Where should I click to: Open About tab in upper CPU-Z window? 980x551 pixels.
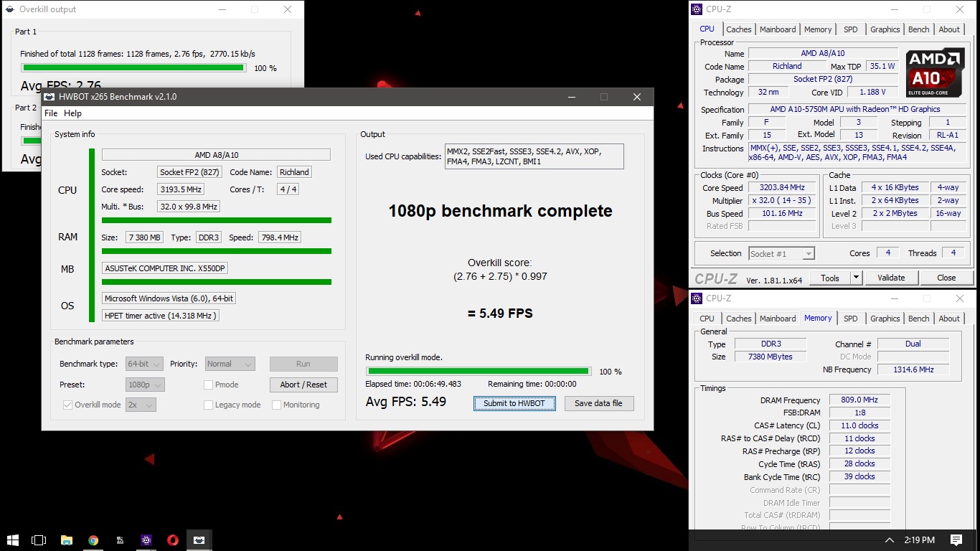(949, 29)
